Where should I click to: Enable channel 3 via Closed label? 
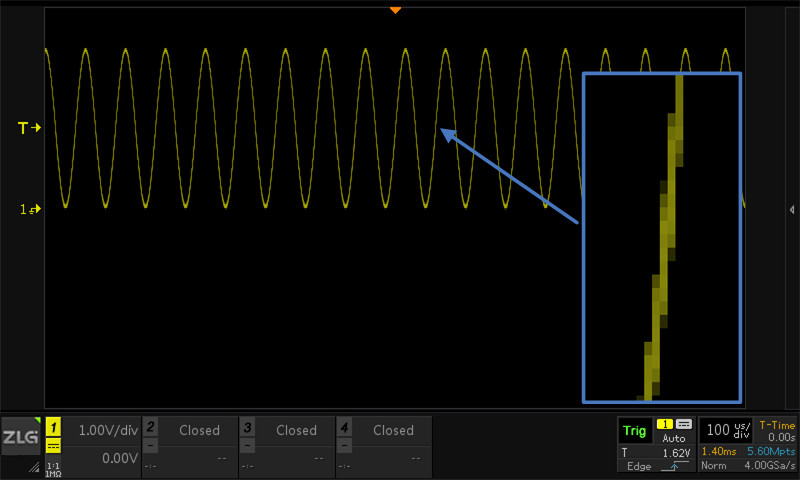[296, 430]
